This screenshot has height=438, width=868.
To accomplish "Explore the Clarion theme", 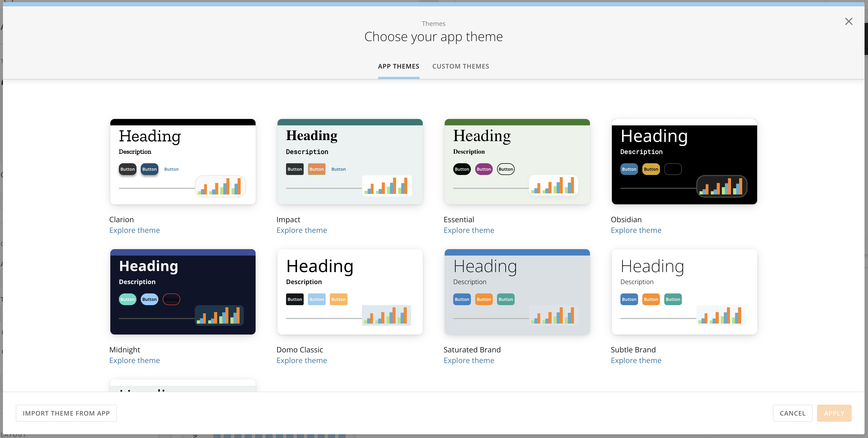I will [134, 230].
